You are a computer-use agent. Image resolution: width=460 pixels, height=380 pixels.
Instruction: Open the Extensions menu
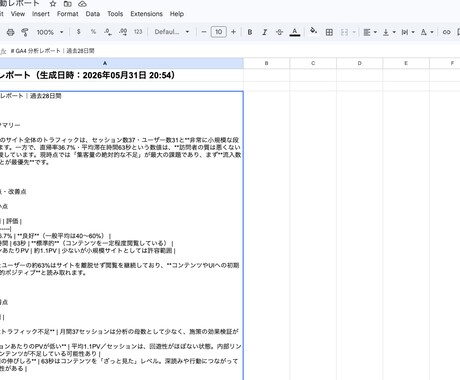(x=146, y=14)
